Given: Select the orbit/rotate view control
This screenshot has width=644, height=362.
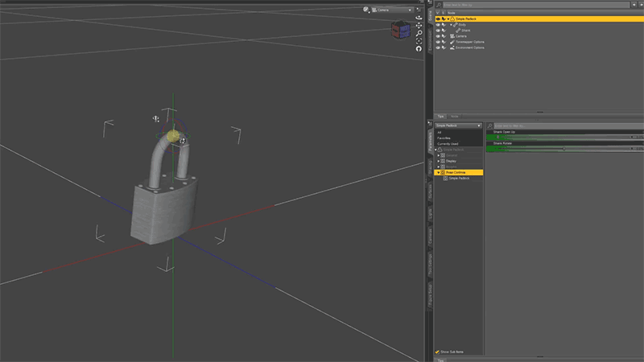Looking at the screenshot, I should (x=419, y=18).
